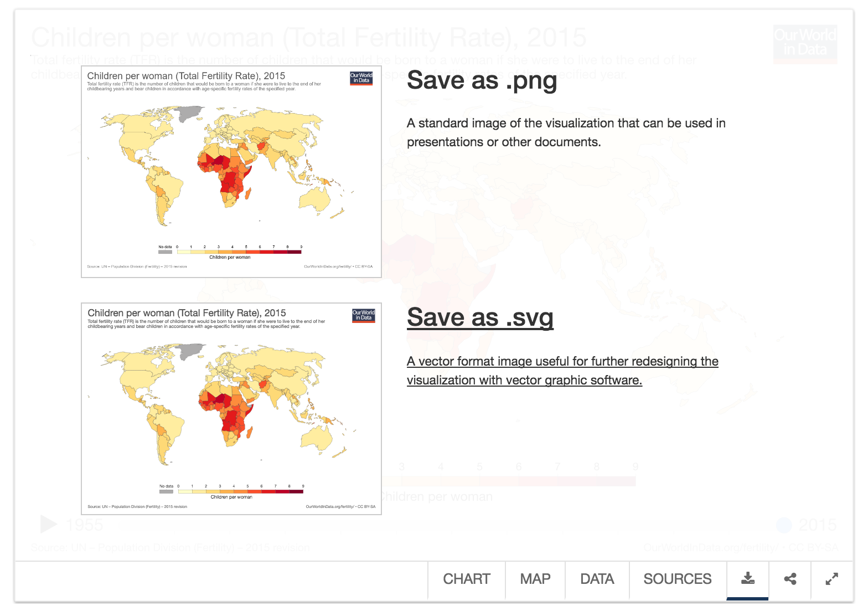Click the Our World logo in PNG preview
The width and height of the screenshot is (868, 616).
[361, 78]
